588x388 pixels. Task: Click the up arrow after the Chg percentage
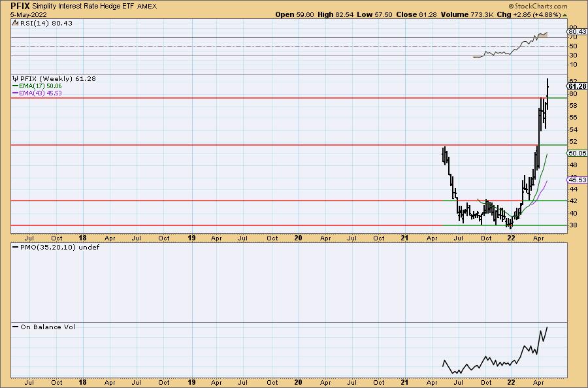coord(565,15)
